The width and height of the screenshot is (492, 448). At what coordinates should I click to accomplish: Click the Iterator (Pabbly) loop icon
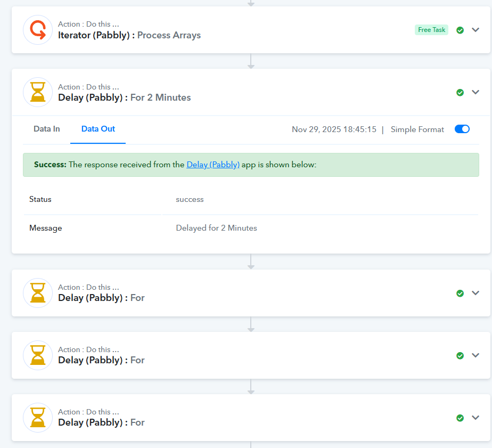pos(38,30)
